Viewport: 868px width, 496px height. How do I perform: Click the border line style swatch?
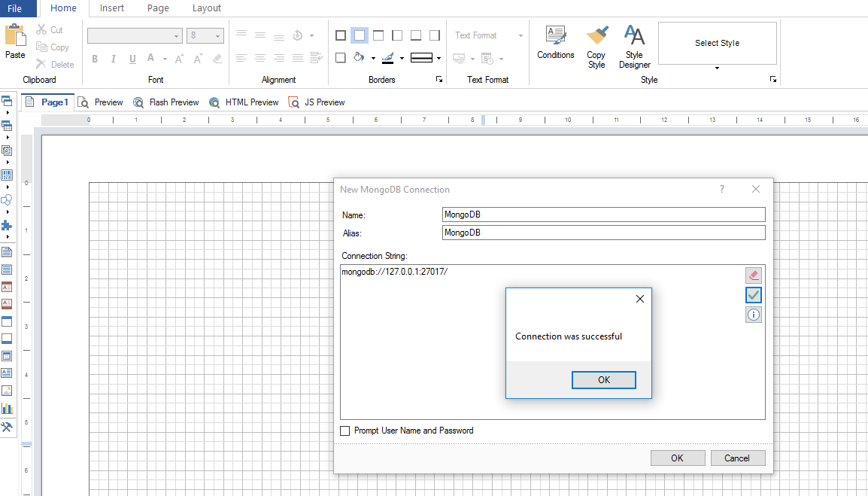tap(421, 58)
